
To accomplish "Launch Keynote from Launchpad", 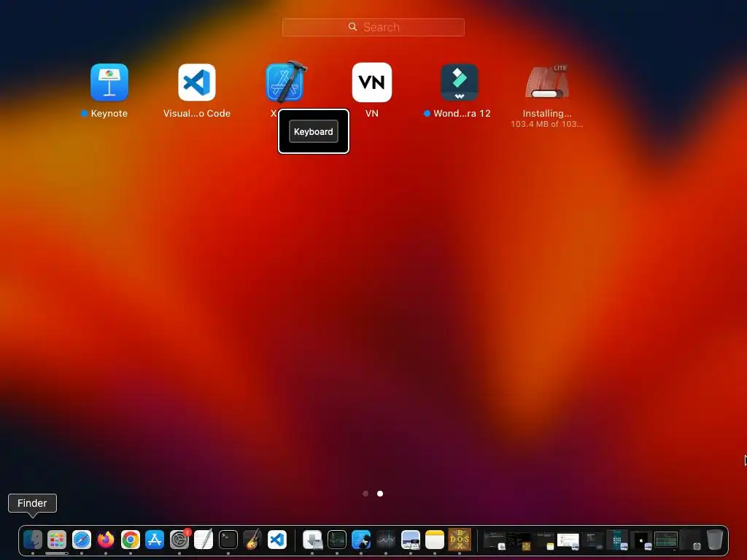I will (109, 82).
